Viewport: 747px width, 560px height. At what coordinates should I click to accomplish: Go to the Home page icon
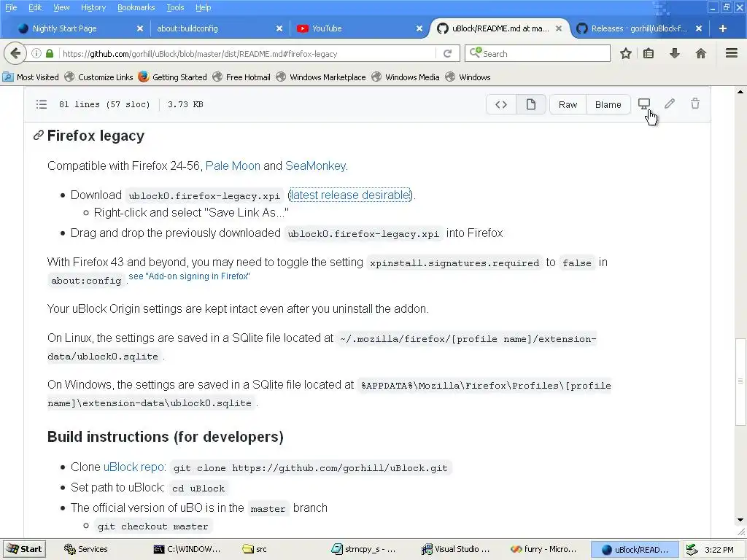tap(701, 53)
